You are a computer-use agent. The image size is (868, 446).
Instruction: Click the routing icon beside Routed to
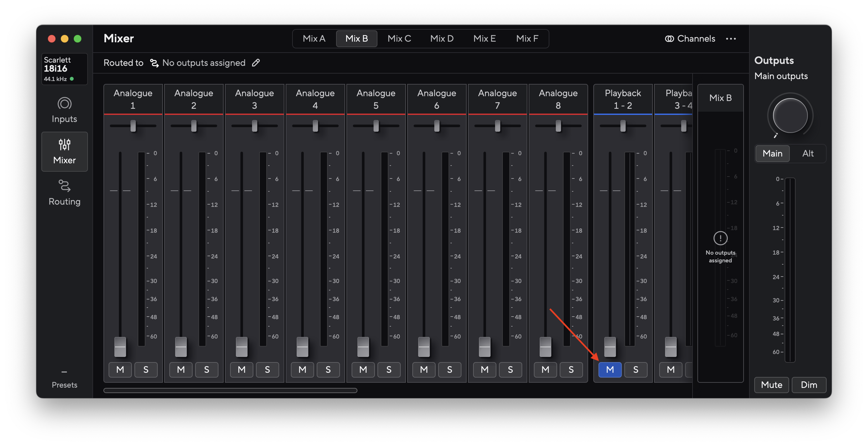click(154, 63)
